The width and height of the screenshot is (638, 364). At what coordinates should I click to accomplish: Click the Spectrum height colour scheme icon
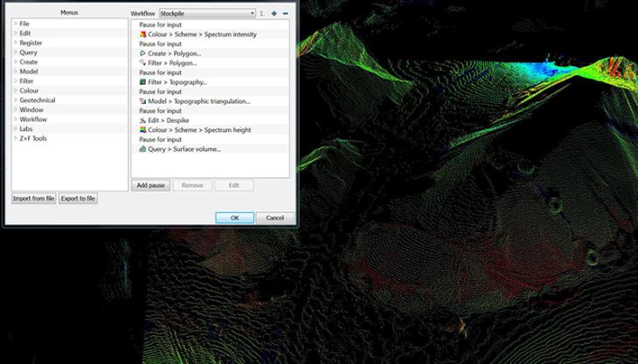[x=142, y=130]
